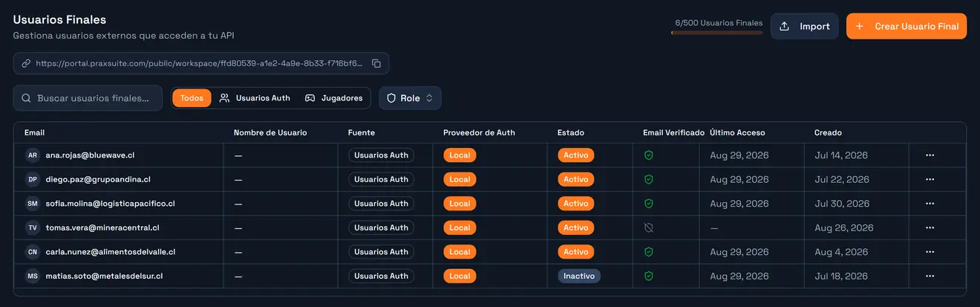980x307 pixels.
Task: Open actions menu for carla.nunez@alimentosdelvalle.cl
Action: (930, 252)
